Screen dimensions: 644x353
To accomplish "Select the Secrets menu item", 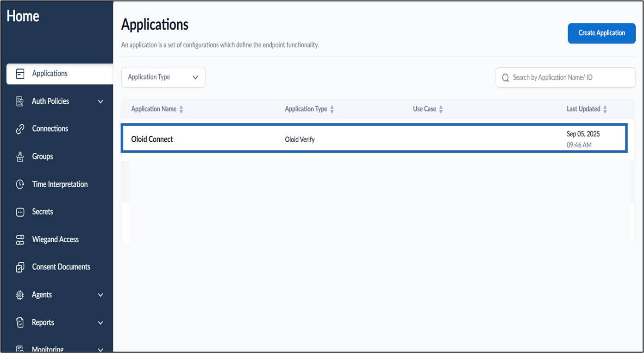I will [x=43, y=212].
